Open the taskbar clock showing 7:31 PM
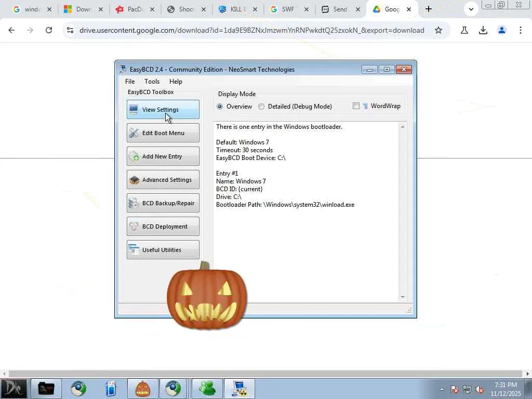Image resolution: width=532 pixels, height=399 pixels. click(x=506, y=389)
